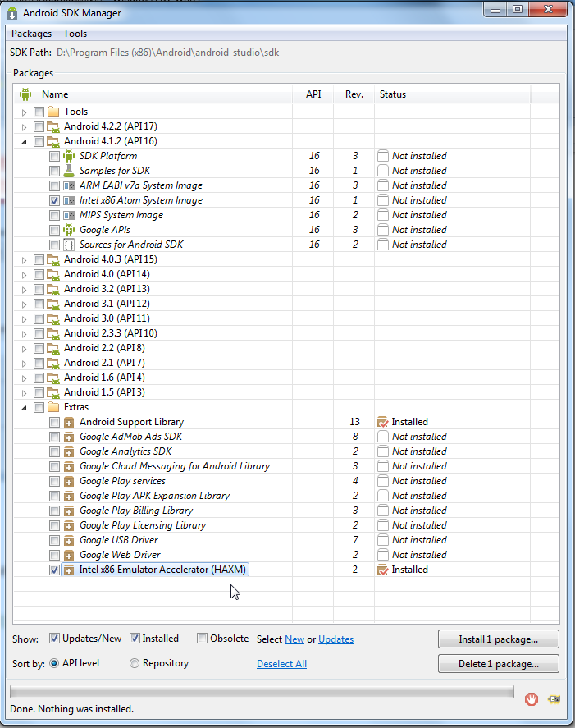
Task: Expand the Tools tree node
Action: point(24,112)
